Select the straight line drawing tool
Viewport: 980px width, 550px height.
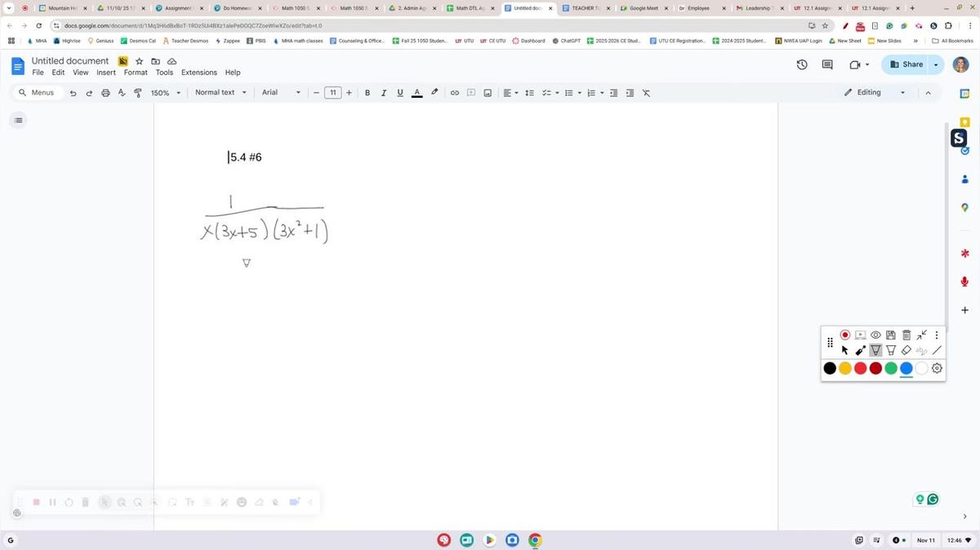coord(937,350)
